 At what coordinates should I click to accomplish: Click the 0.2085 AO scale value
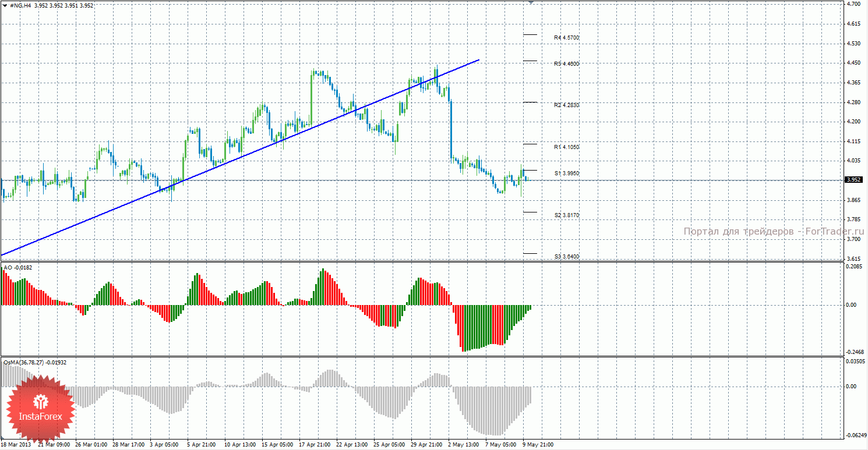pyautogui.click(x=853, y=267)
